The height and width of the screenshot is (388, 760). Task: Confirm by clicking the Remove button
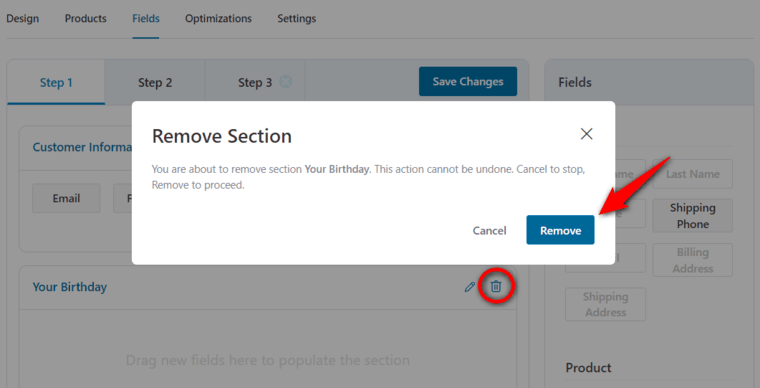point(560,230)
